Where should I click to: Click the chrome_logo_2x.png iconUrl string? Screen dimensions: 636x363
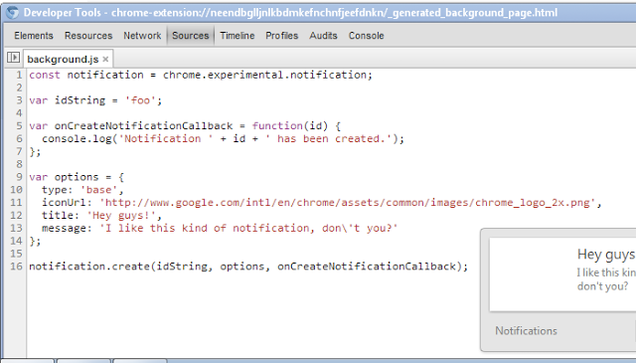click(x=347, y=202)
